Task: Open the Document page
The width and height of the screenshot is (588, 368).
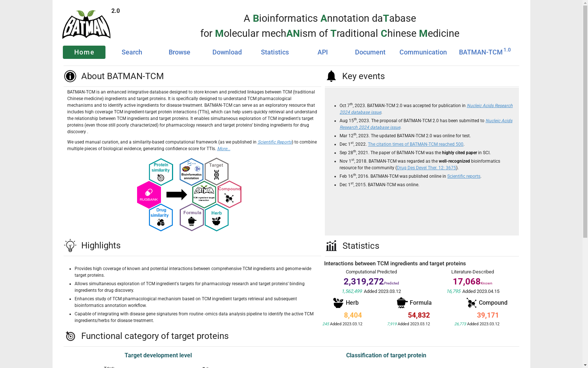Action: [x=370, y=52]
